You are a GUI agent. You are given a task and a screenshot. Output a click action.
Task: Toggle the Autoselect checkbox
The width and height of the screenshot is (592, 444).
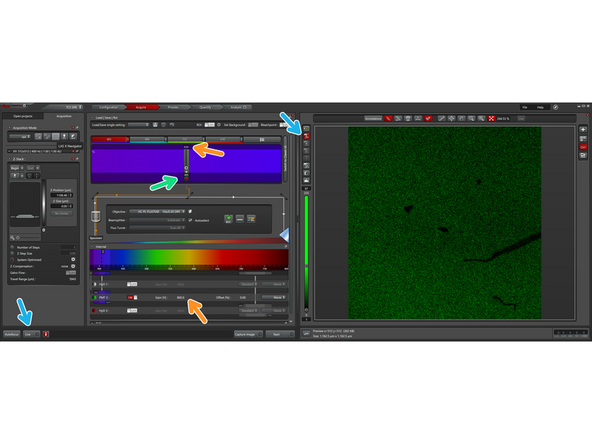pos(190,220)
